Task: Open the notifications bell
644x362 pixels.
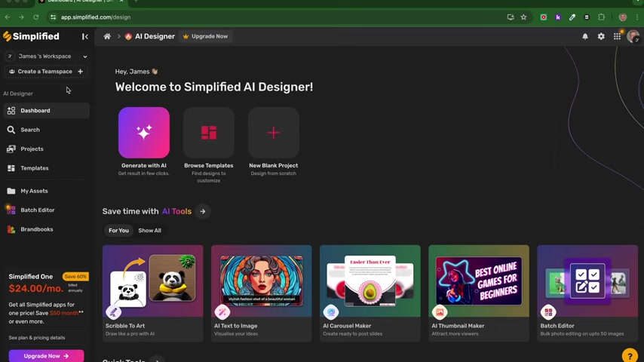Action: click(x=585, y=36)
